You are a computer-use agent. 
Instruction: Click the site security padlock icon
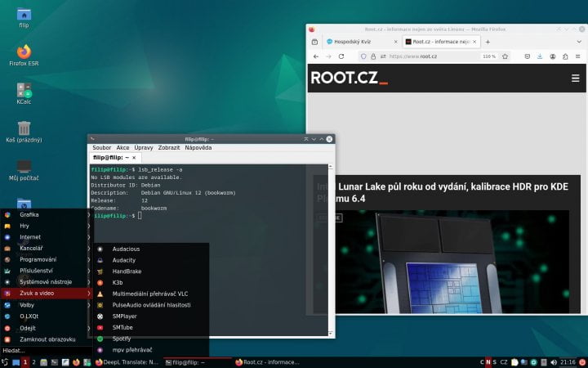tap(373, 56)
